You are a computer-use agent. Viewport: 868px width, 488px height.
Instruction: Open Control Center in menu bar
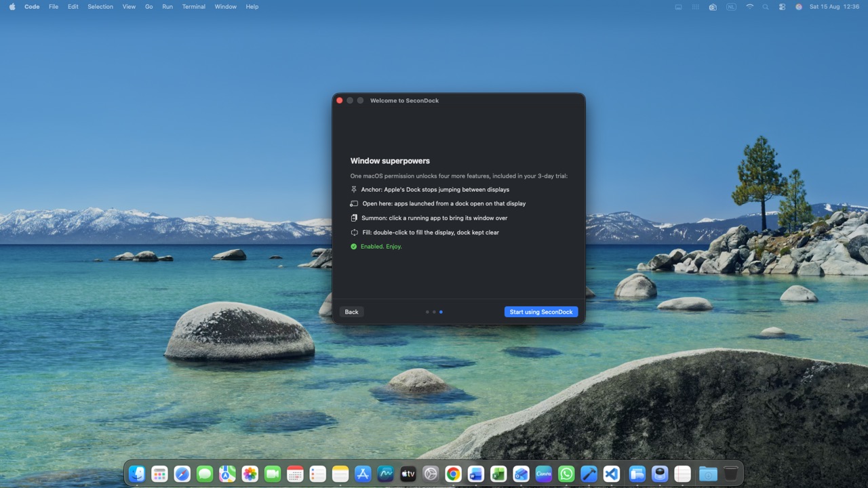pos(782,7)
